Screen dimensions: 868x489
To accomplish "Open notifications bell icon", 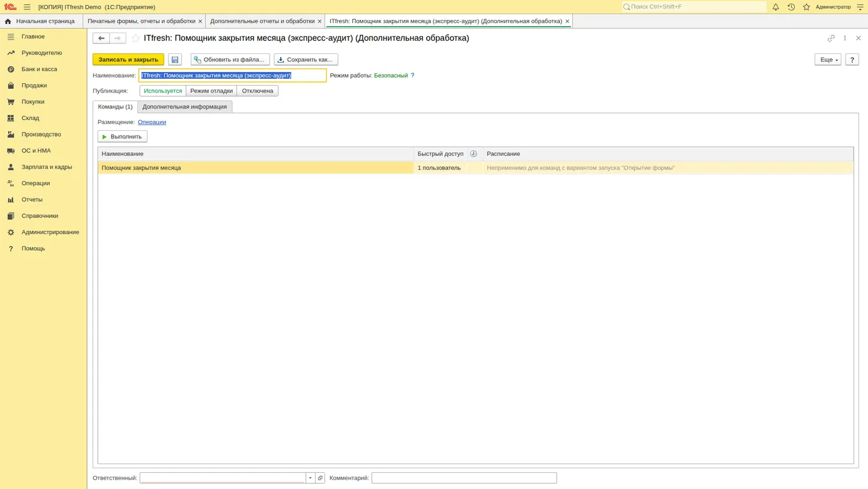I will click(776, 7).
